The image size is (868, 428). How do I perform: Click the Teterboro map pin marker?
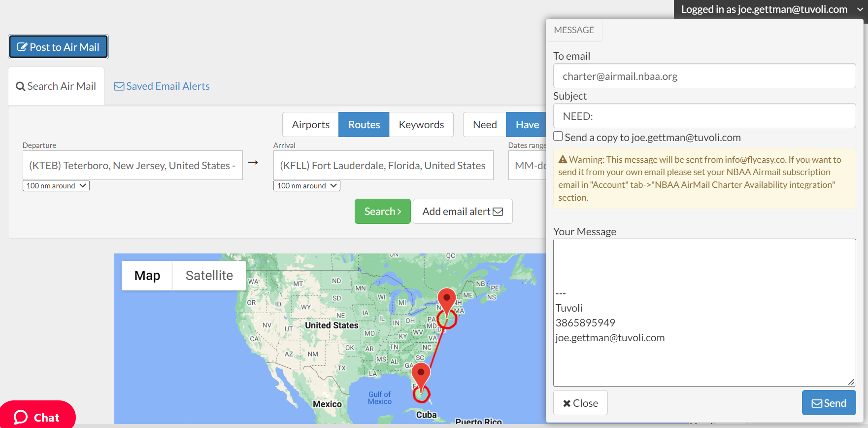(446, 300)
